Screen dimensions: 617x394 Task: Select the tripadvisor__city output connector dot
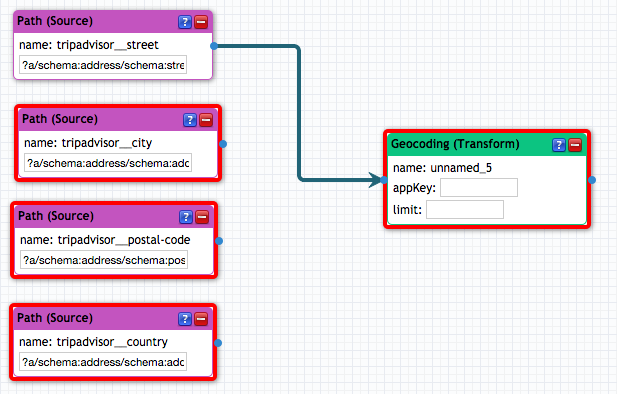coord(223,144)
